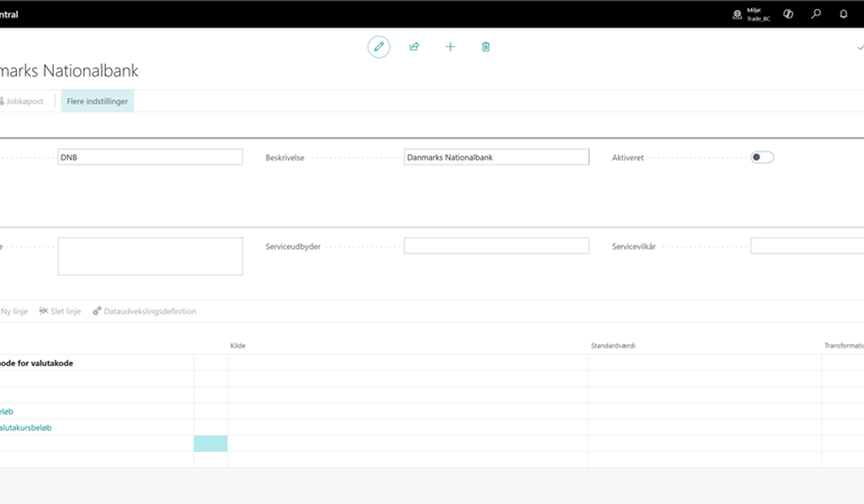Open the notifications bell

pyautogui.click(x=844, y=14)
